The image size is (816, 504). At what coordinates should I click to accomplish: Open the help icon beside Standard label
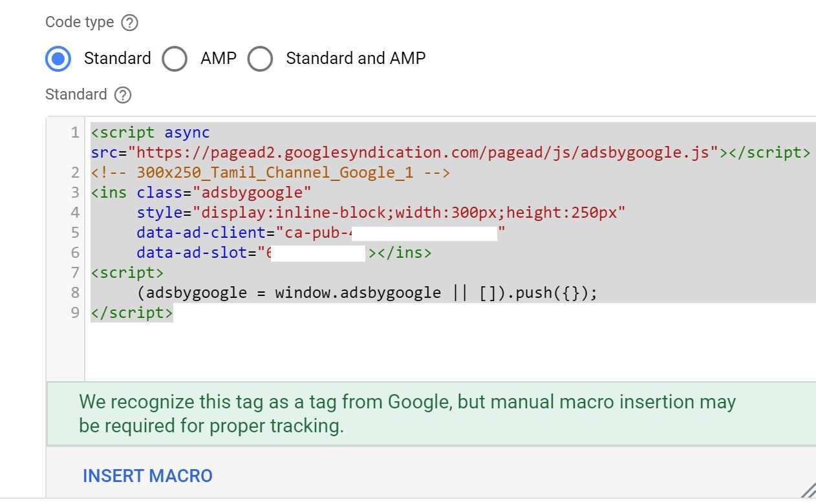[123, 95]
